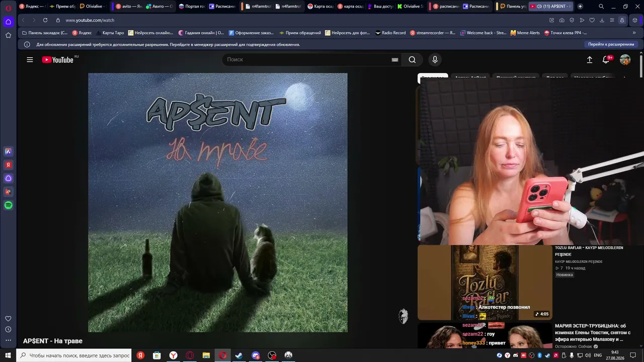Open the Meme Alerts bookmark
The image size is (644, 362).
[x=525, y=33]
